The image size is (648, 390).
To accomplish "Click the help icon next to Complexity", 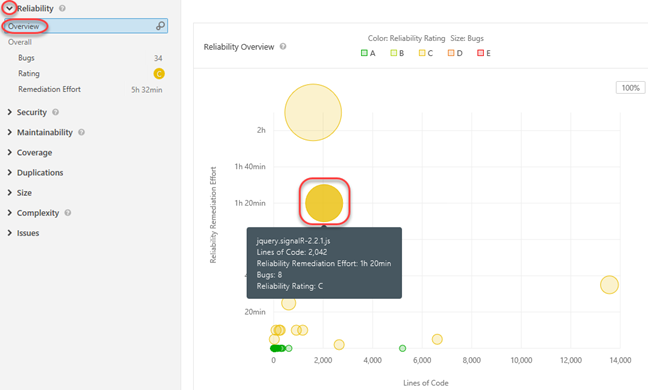I will pyautogui.click(x=68, y=213).
